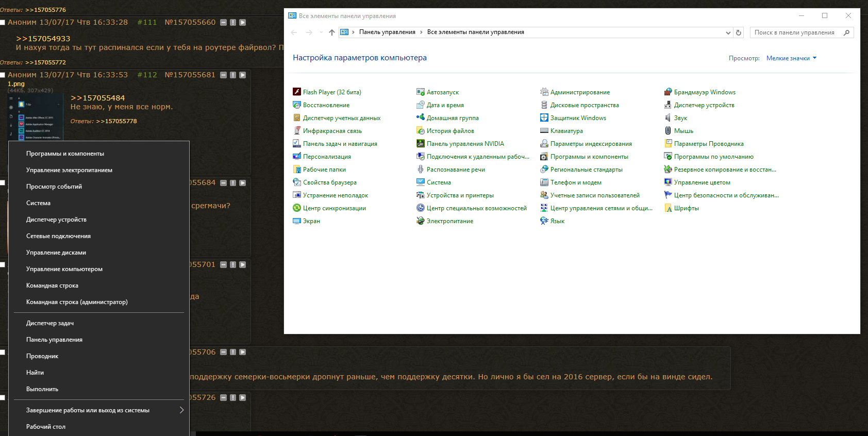Open recent locations dropdown arrow
The width and height of the screenshot is (868, 436).
click(321, 32)
